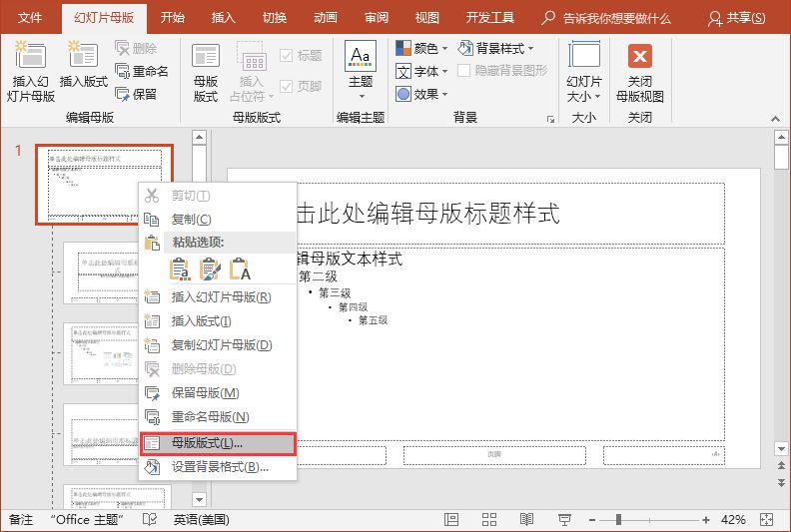Open Normal view icon in status bar
The width and height of the screenshot is (791, 532).
451,519
